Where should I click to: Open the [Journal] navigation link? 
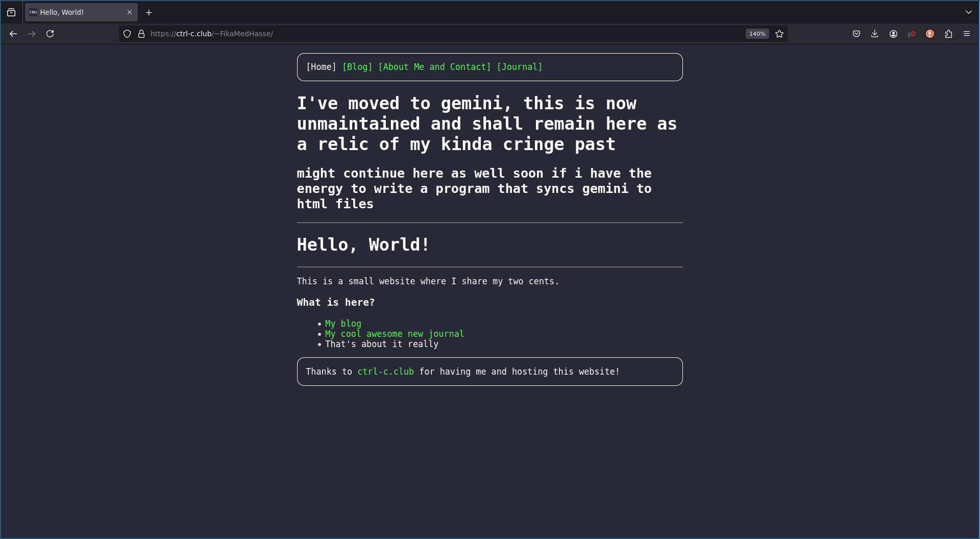pos(519,67)
